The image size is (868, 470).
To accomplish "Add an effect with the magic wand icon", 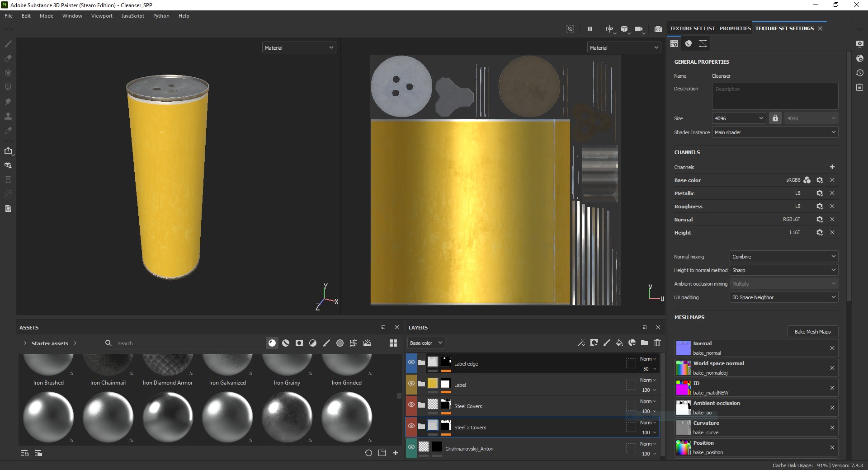I will click(x=581, y=343).
